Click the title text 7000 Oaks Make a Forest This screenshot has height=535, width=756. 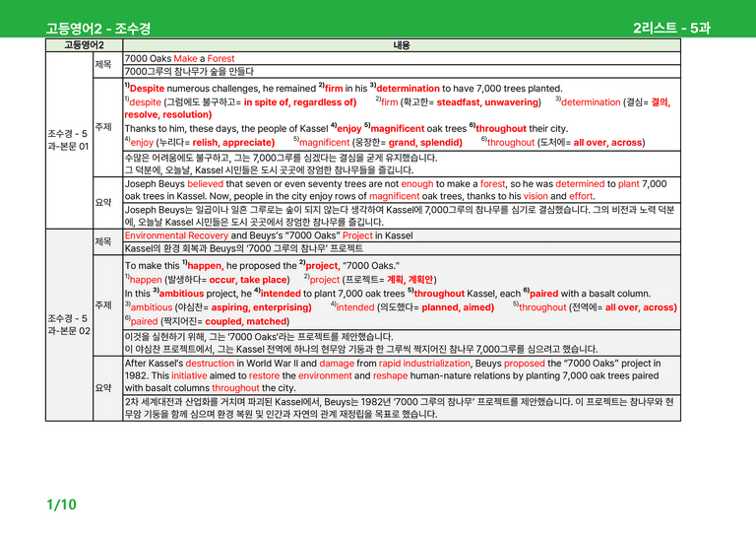[x=179, y=58]
